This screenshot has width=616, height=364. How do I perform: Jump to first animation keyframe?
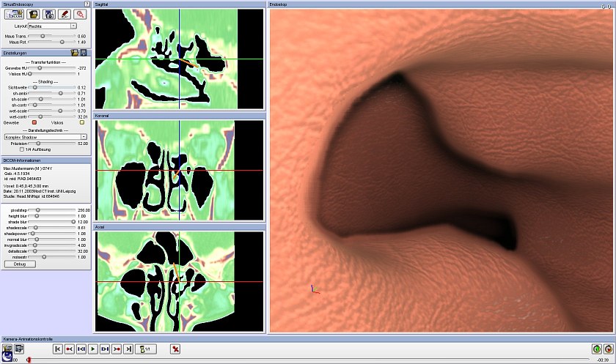[58, 349]
